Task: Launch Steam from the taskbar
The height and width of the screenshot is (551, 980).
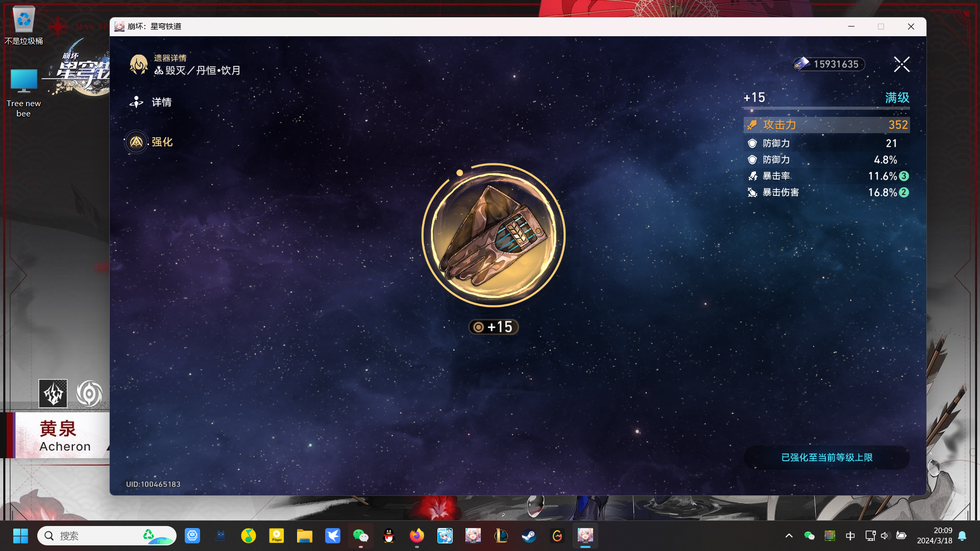Action: [529, 536]
